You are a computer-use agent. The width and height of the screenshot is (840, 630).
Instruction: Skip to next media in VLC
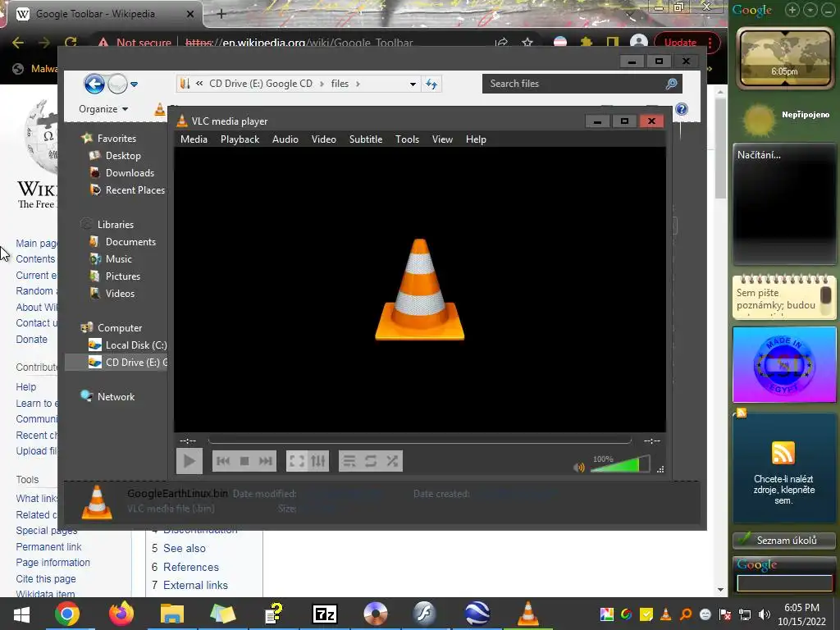[265, 461]
